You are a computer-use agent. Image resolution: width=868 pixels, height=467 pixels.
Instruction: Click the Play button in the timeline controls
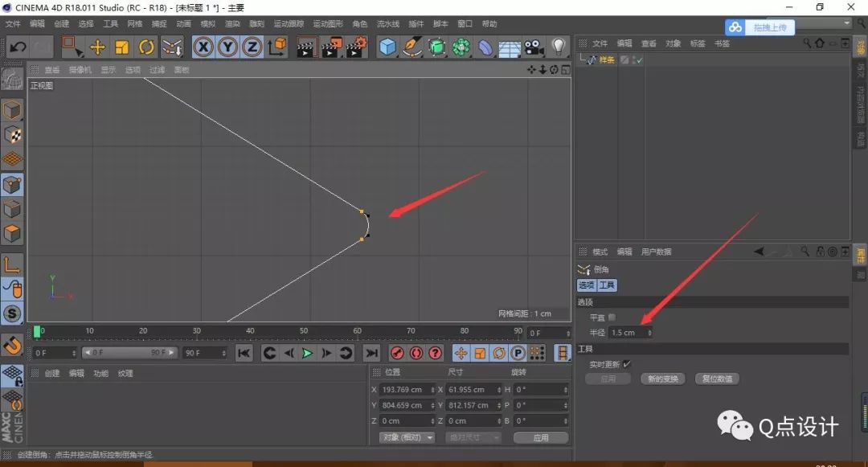click(x=308, y=353)
